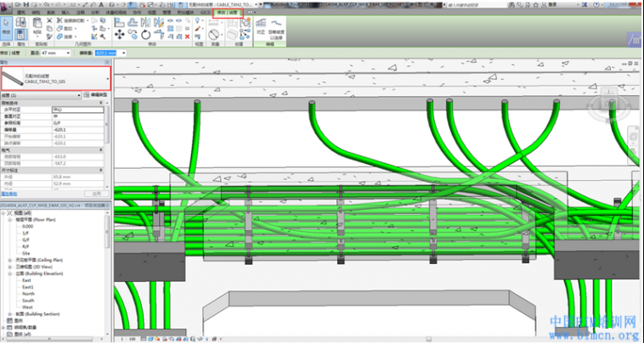The image size is (644, 343).
Task: Click the Apply (应用) button in Properties
Action: tap(96, 194)
